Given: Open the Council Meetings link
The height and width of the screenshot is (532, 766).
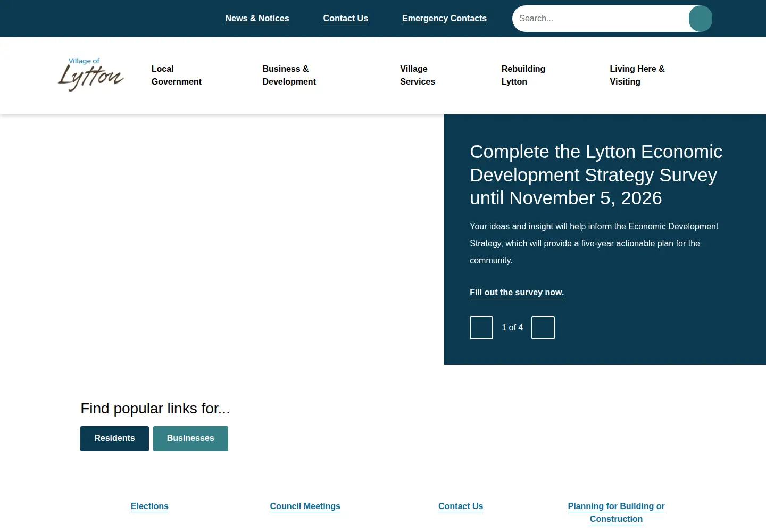Looking at the screenshot, I should 305,506.
